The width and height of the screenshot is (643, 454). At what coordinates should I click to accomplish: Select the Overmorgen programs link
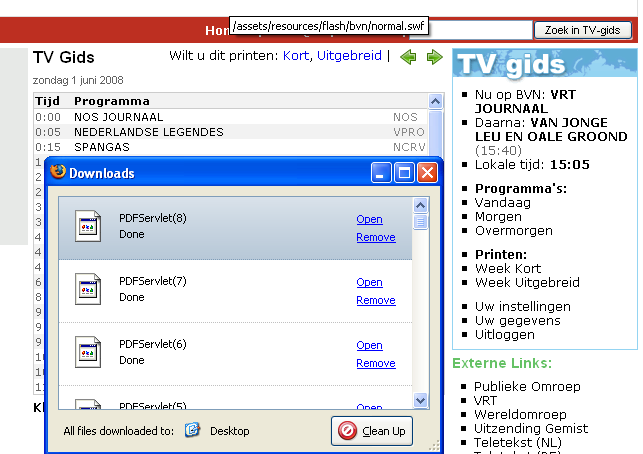point(514,231)
